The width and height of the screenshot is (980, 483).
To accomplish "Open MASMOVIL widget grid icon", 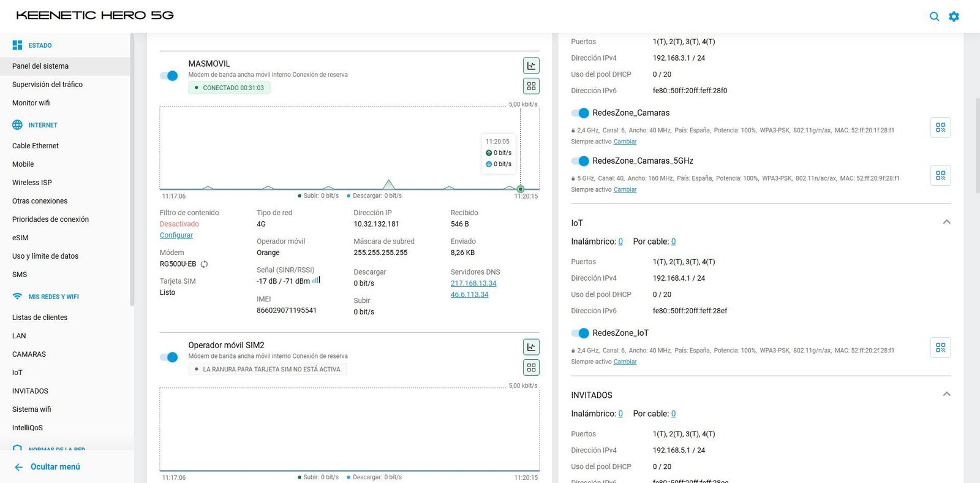I will (531, 86).
